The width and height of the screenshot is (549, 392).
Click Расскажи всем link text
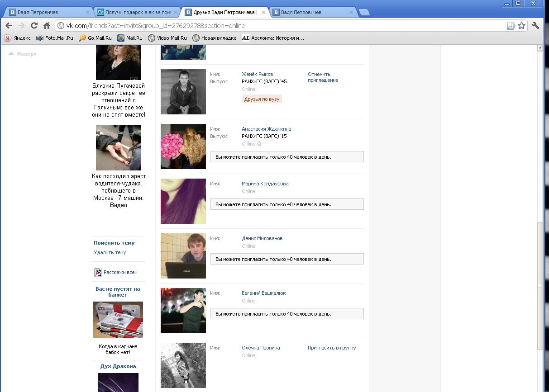[120, 272]
